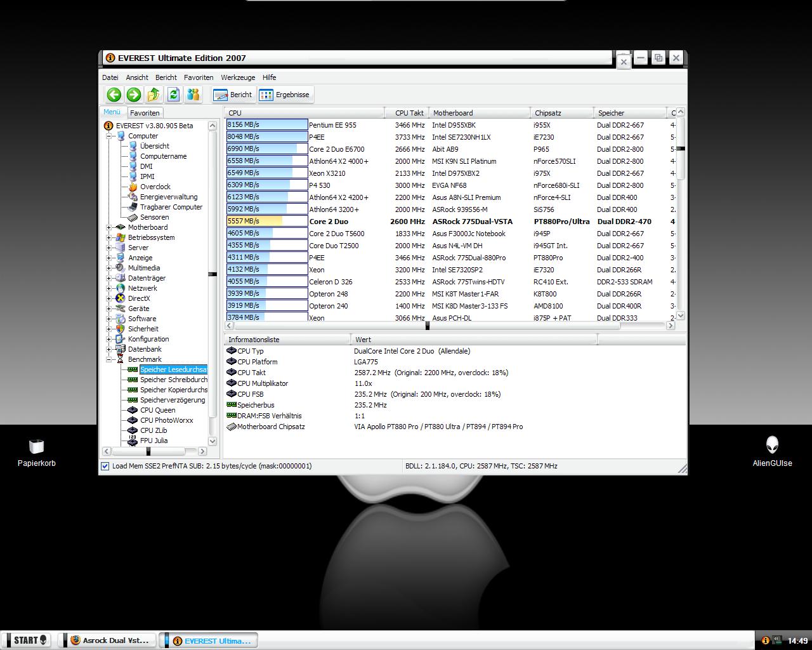The width and height of the screenshot is (812, 650).
Task: Open the Ergebnisse results button
Action: click(x=285, y=95)
